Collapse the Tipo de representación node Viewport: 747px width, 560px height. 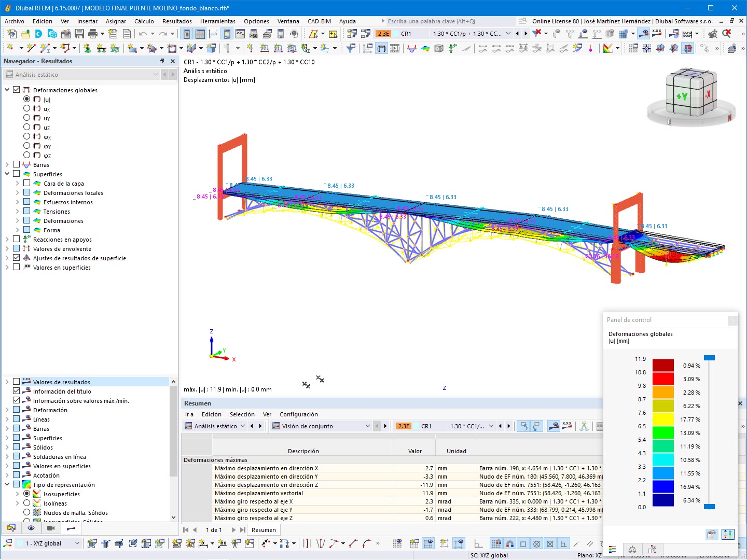point(7,484)
